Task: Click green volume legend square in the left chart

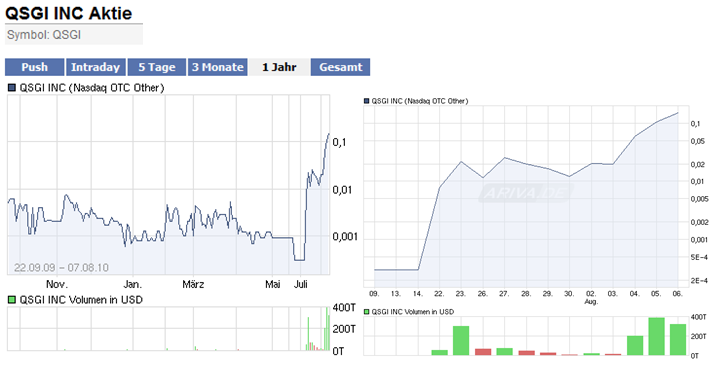Action: pos(12,300)
